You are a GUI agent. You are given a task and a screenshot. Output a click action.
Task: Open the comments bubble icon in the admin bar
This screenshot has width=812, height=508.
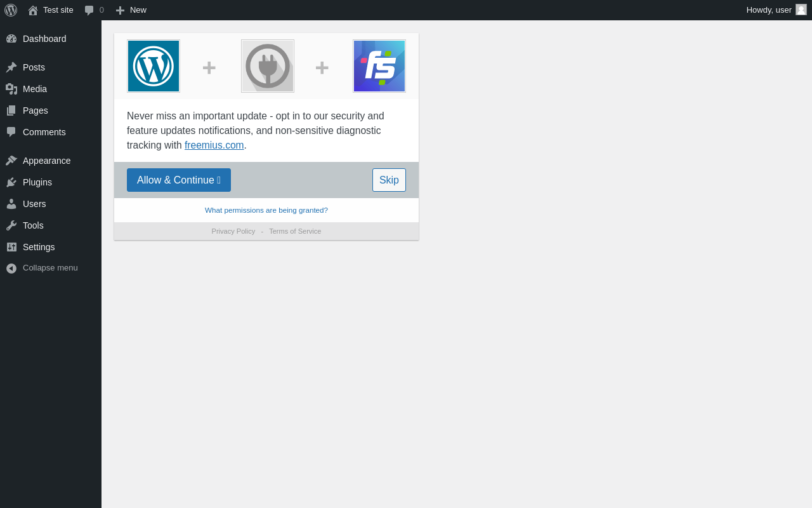click(x=89, y=10)
